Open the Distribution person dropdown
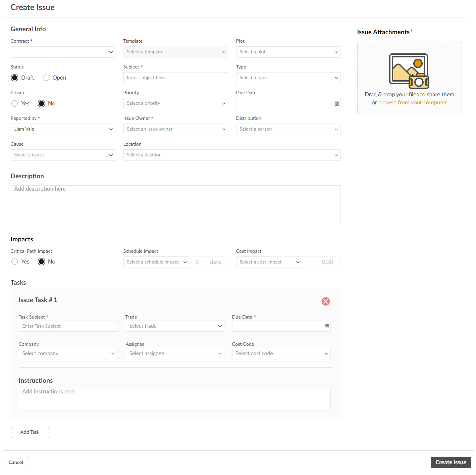 click(288, 129)
